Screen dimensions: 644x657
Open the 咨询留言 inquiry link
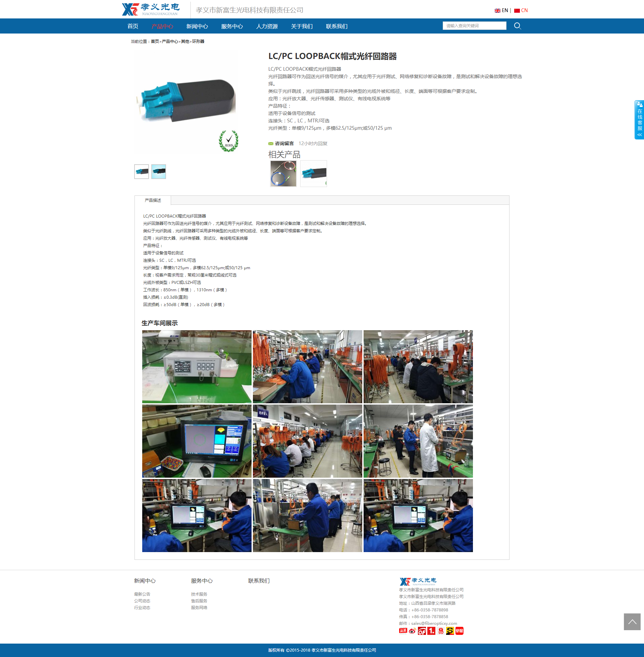[x=284, y=143]
